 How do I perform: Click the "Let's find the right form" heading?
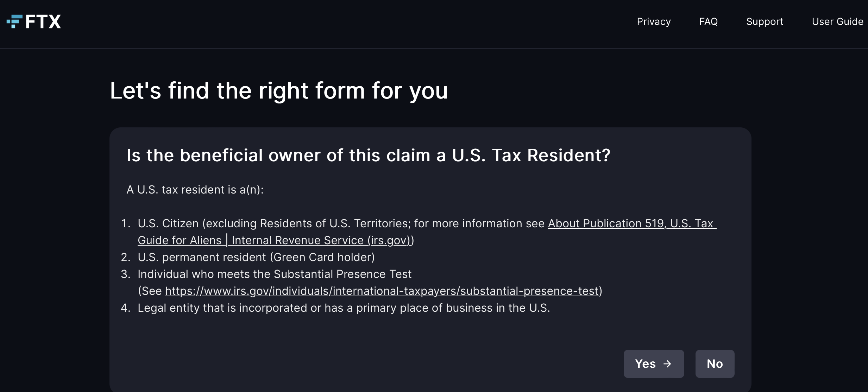[x=279, y=91]
